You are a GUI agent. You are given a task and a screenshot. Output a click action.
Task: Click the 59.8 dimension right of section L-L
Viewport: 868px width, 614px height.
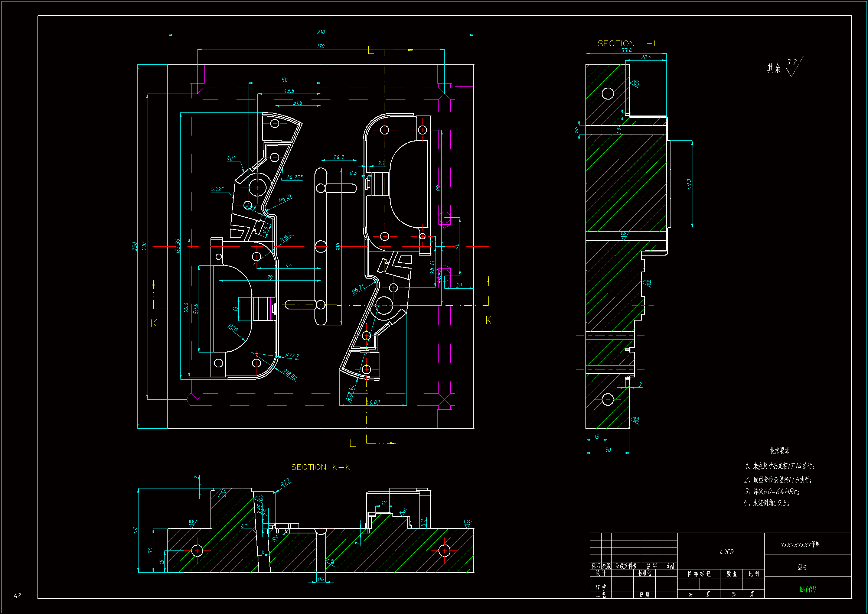click(689, 184)
